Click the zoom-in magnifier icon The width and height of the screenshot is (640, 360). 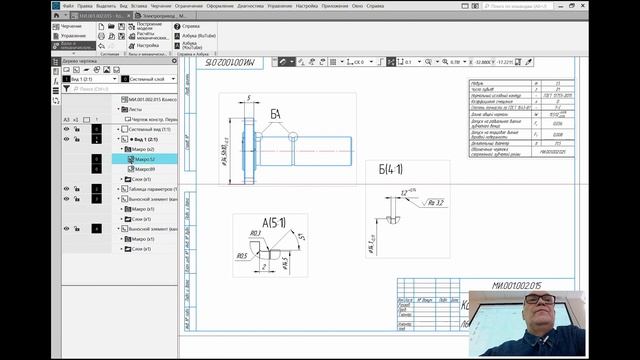(x=445, y=62)
